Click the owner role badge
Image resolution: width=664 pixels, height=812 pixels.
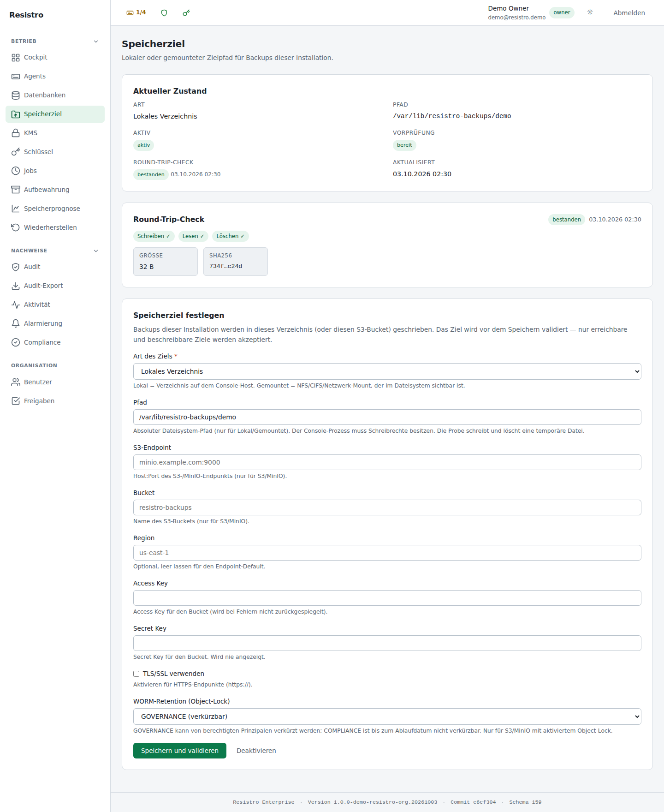click(x=562, y=12)
